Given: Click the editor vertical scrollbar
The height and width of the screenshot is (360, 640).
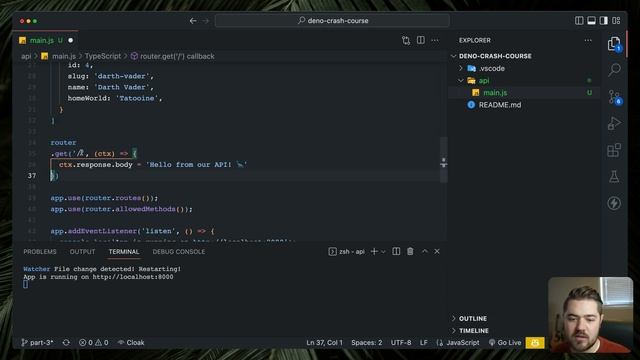Looking at the screenshot, I should pos(444,159).
